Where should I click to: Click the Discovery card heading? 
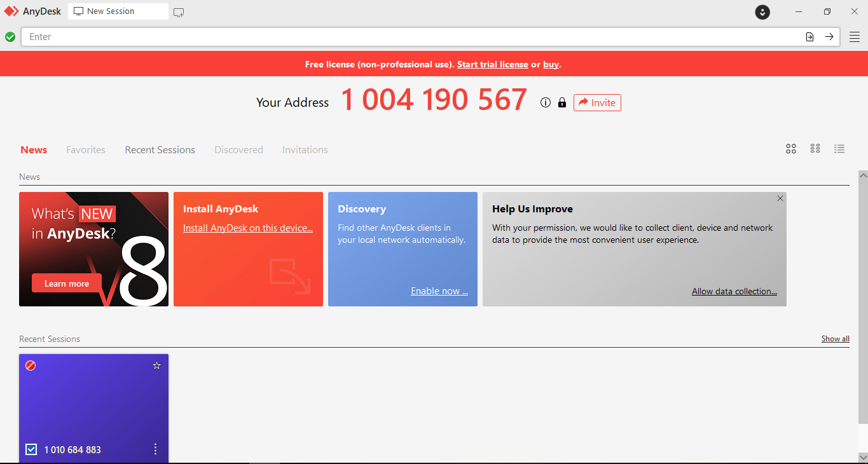[362, 209]
